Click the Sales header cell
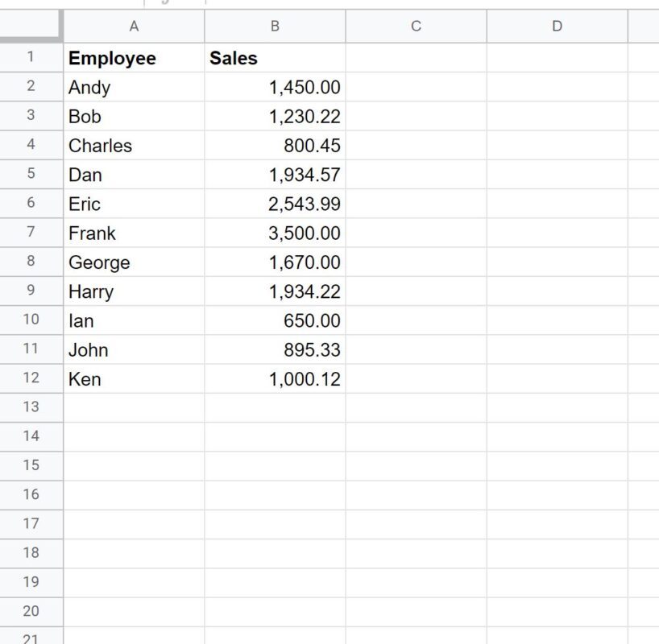659x644 pixels. click(275, 57)
